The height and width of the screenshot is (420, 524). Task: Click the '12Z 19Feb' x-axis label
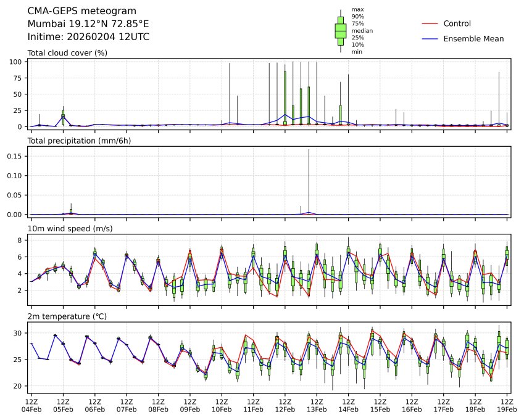[507, 405]
